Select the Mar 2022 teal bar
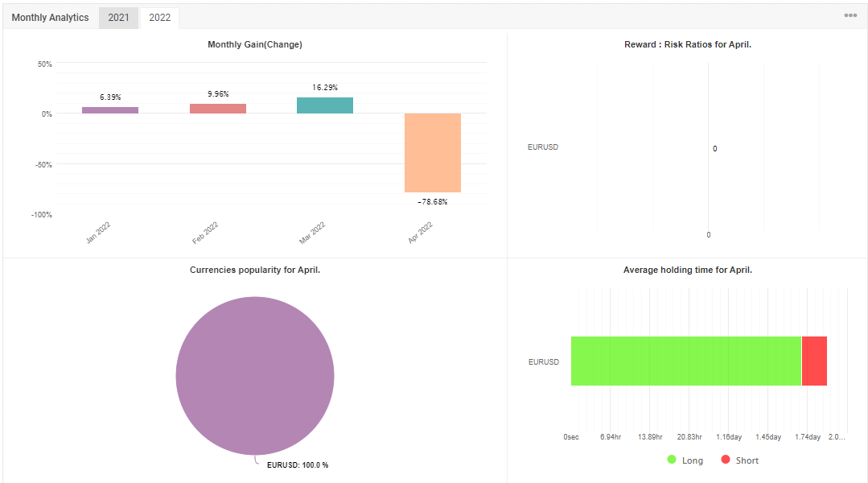 (x=325, y=105)
